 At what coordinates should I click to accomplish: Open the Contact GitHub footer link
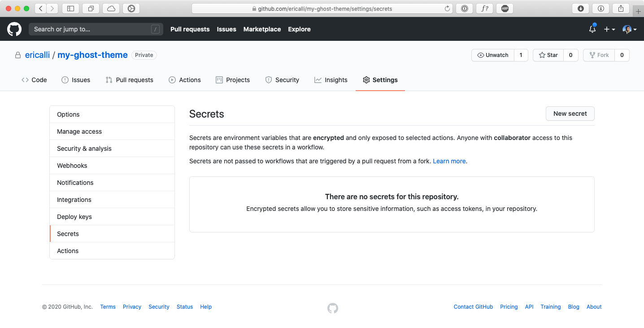point(473,307)
